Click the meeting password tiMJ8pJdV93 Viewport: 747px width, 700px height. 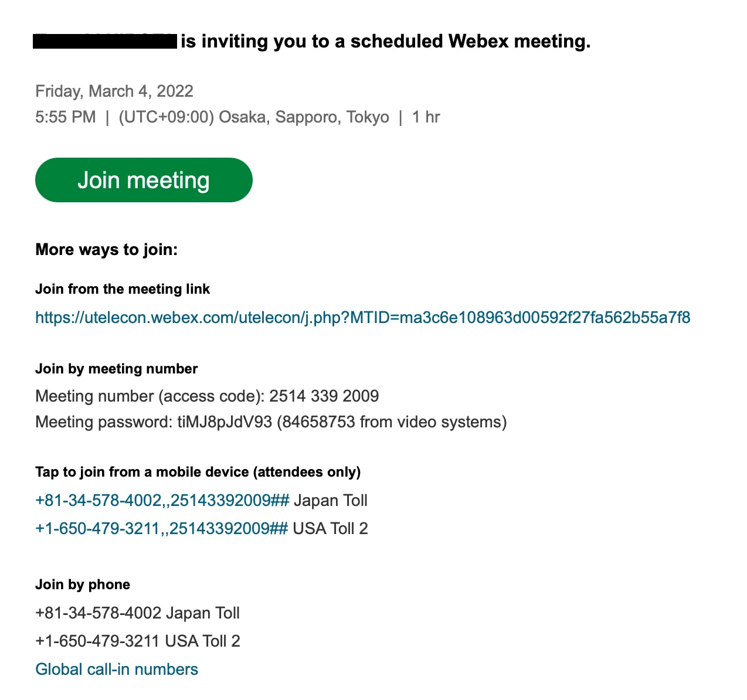pos(225,422)
